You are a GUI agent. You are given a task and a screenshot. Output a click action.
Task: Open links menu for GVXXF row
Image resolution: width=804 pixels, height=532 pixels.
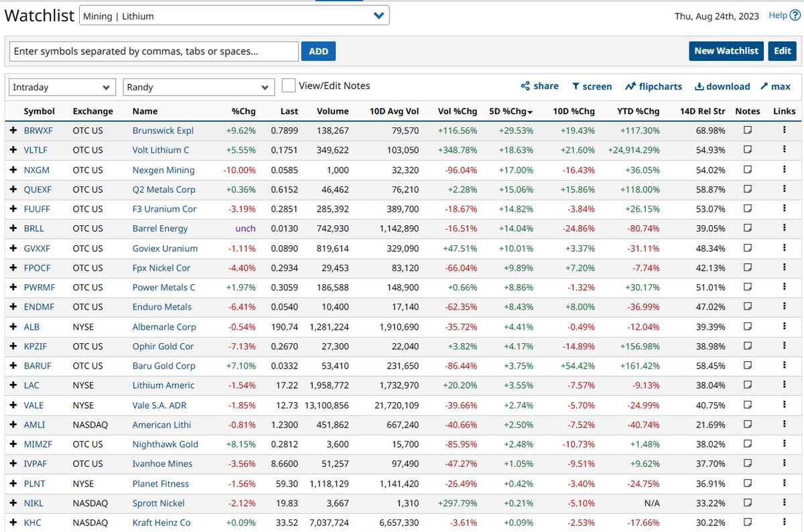[x=784, y=248]
